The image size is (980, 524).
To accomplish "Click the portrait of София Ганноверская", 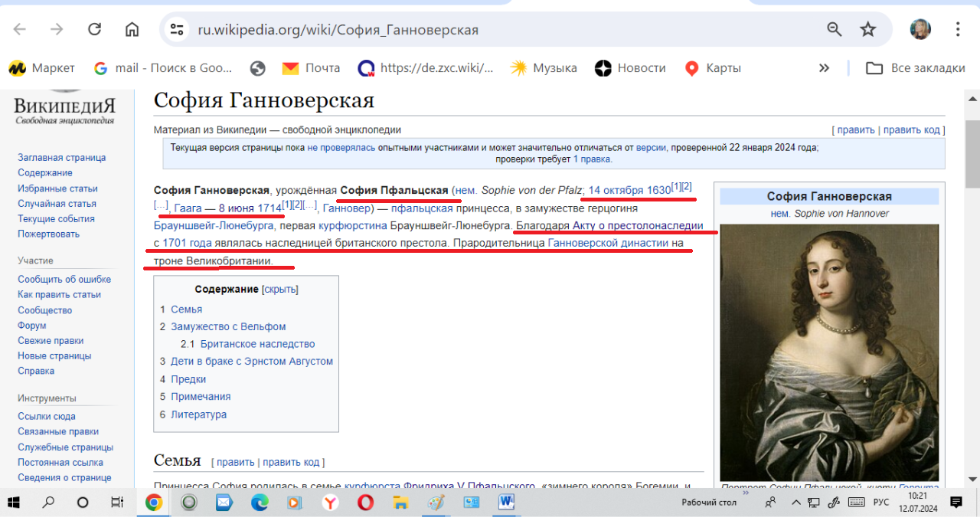I will [x=829, y=352].
